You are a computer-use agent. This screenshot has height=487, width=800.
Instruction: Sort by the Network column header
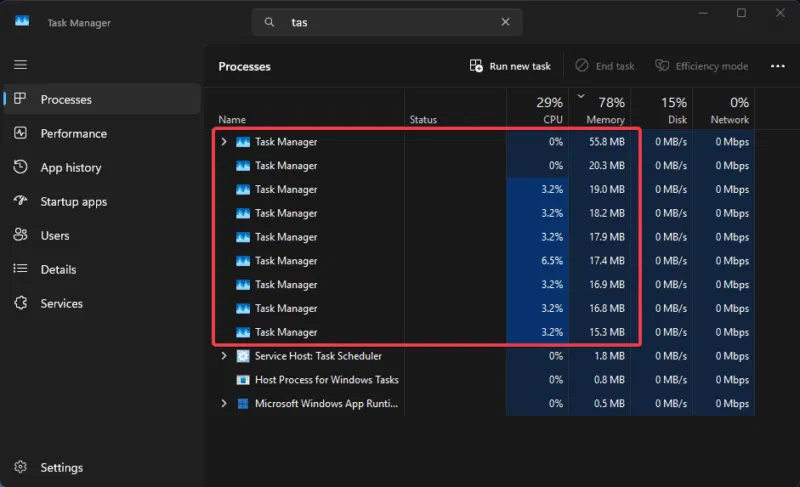[x=724, y=109]
